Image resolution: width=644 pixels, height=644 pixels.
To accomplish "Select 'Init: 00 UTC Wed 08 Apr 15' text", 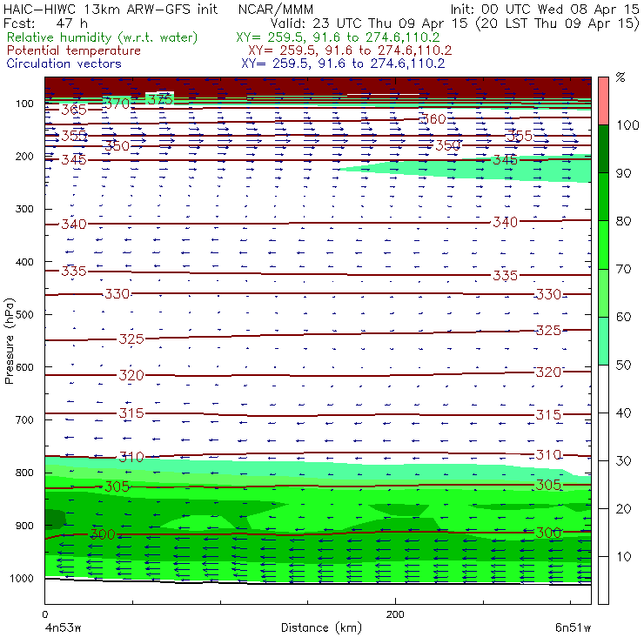I will 545,9.
